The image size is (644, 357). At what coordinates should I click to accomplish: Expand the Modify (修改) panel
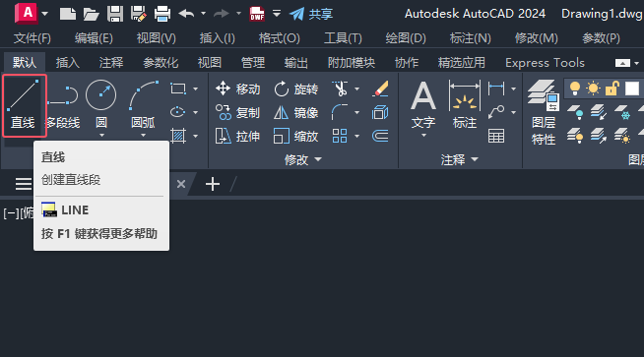(x=303, y=159)
